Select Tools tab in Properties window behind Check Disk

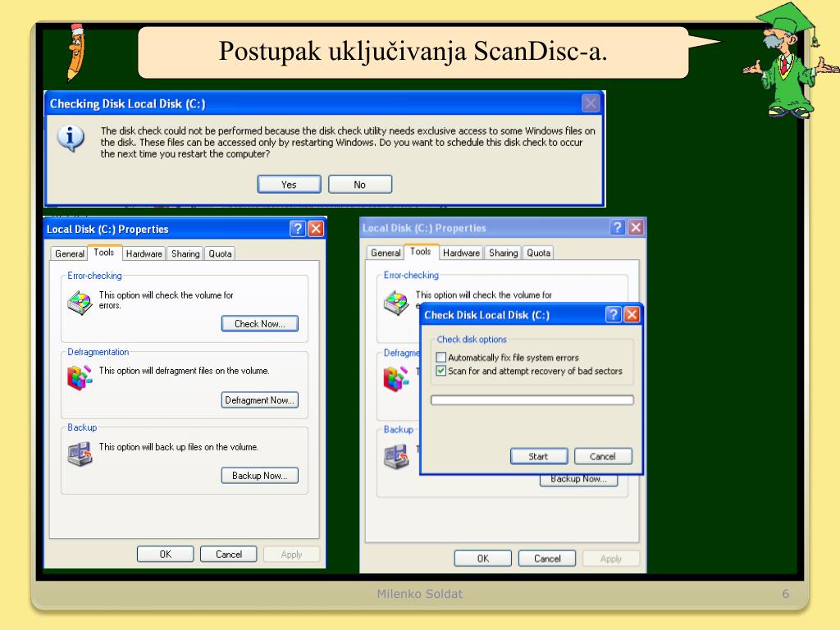421,251
